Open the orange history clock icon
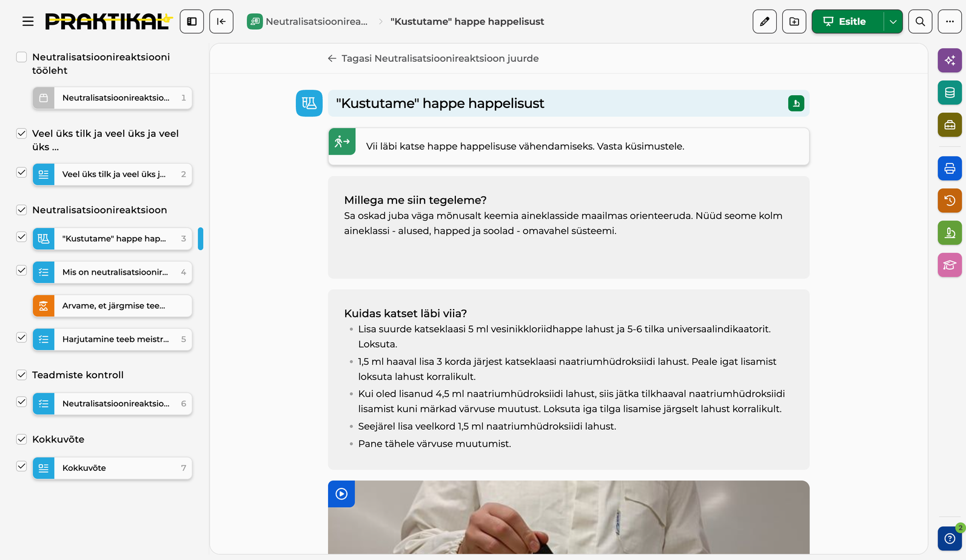Screen dimensions: 966x560 [x=950, y=201]
